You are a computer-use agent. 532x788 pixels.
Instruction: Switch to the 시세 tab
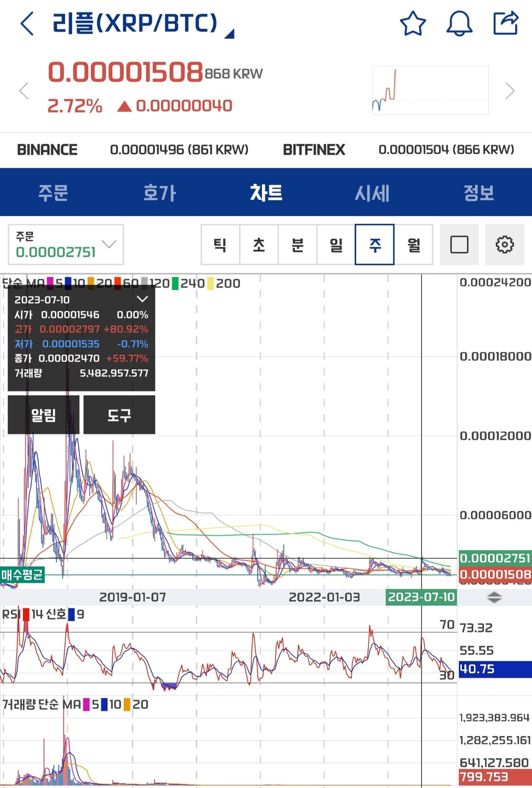(372, 193)
